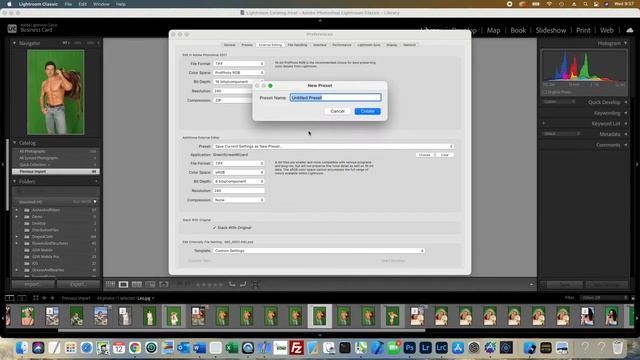Viewport: 640px width, 360px height.
Task: Open Finder from the Dock
Action: (x=22, y=348)
